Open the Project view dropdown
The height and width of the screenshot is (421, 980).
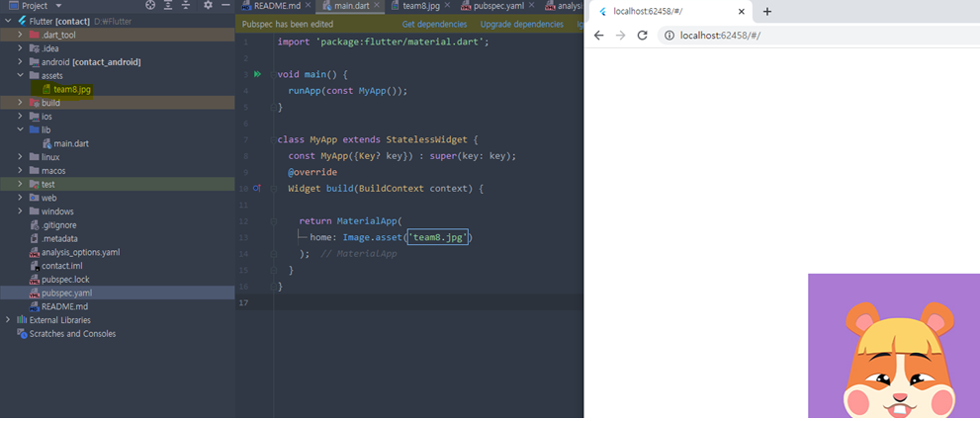pyautogui.click(x=58, y=6)
